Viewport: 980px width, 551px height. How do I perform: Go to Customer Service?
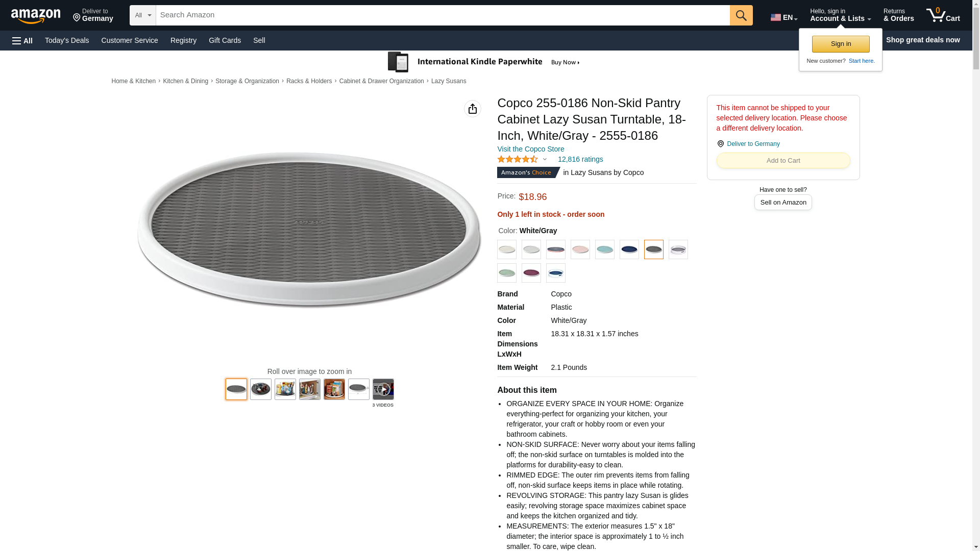point(130,40)
